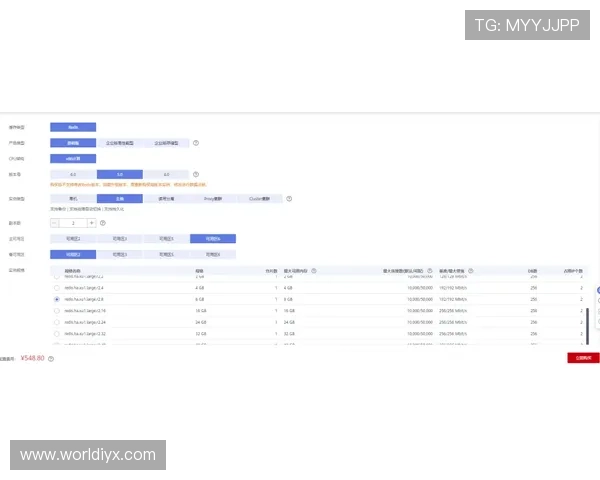Open help icon beside instance type options
The width and height of the screenshot is (600, 480).
pyautogui.click(x=289, y=199)
